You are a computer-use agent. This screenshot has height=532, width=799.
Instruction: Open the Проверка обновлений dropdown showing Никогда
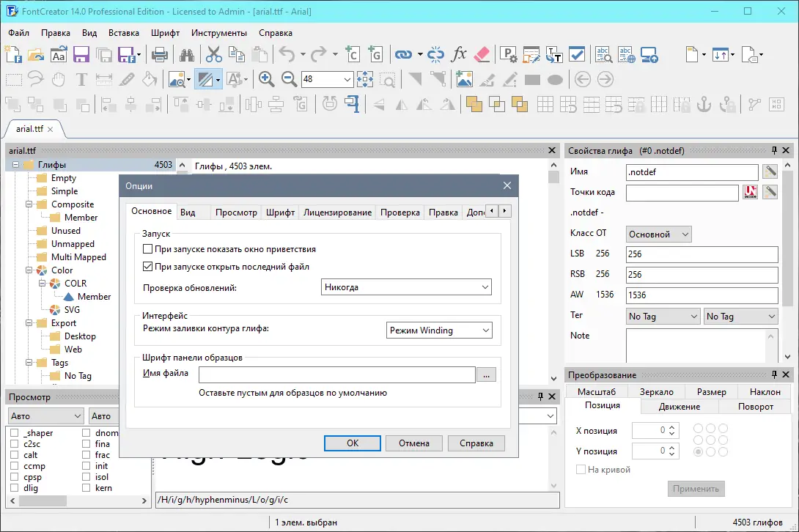406,287
